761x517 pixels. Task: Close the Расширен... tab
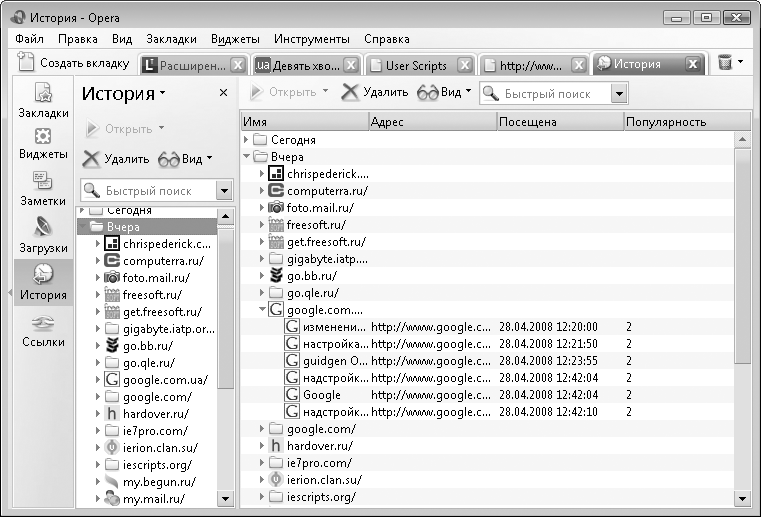237,65
